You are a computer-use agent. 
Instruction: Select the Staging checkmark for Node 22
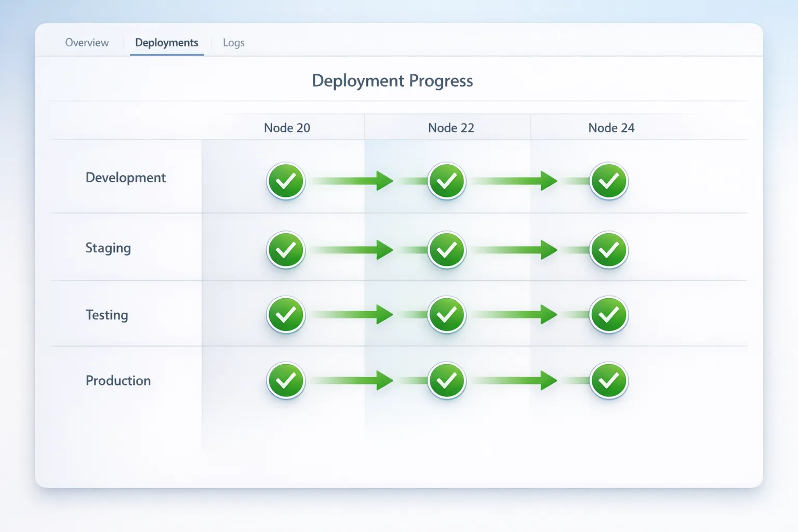[447, 249]
